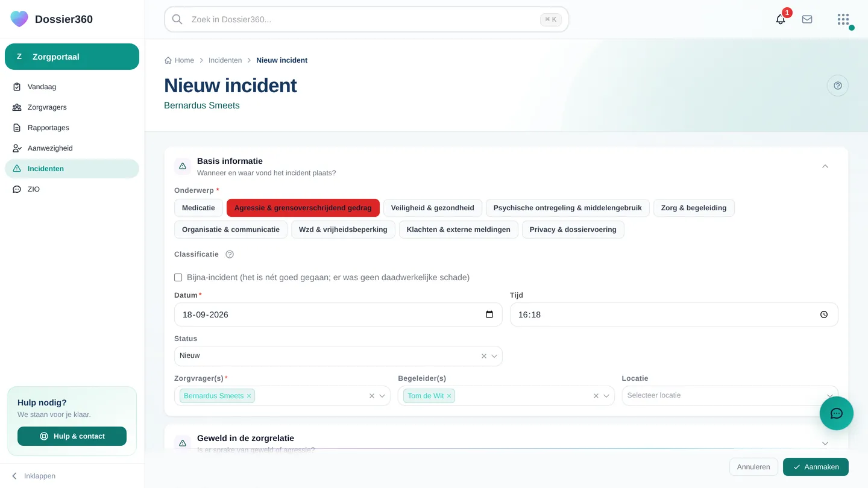Click the Basis informatie warning icon
The image size is (868, 488).
[183, 166]
